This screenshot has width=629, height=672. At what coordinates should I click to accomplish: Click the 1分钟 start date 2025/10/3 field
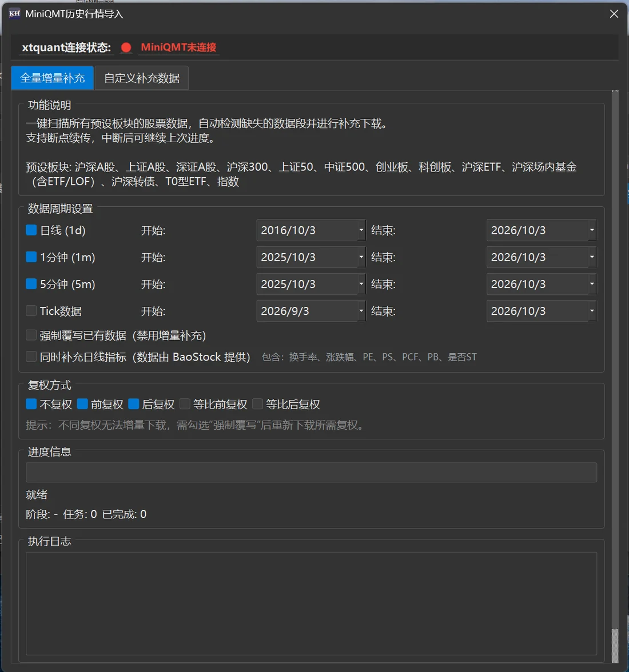pos(311,257)
